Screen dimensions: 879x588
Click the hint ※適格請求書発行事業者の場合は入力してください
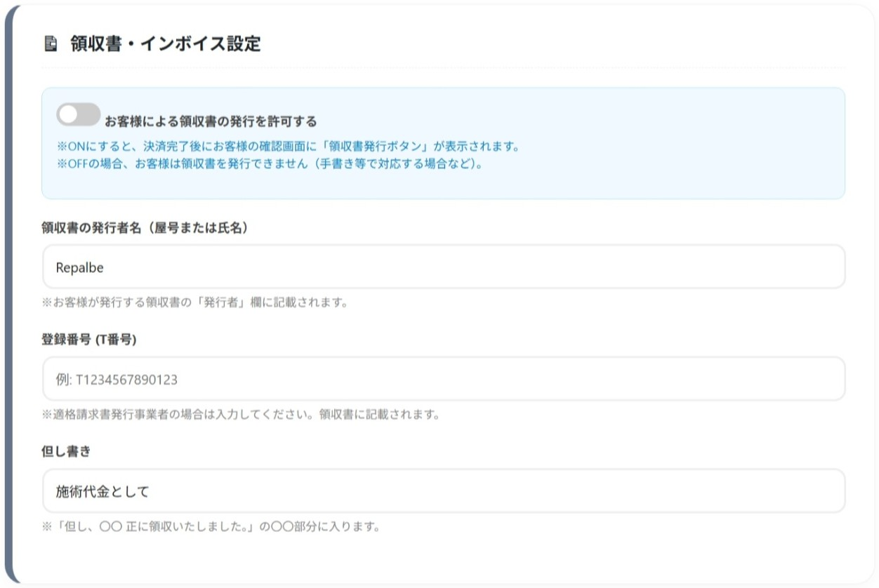pos(241,414)
